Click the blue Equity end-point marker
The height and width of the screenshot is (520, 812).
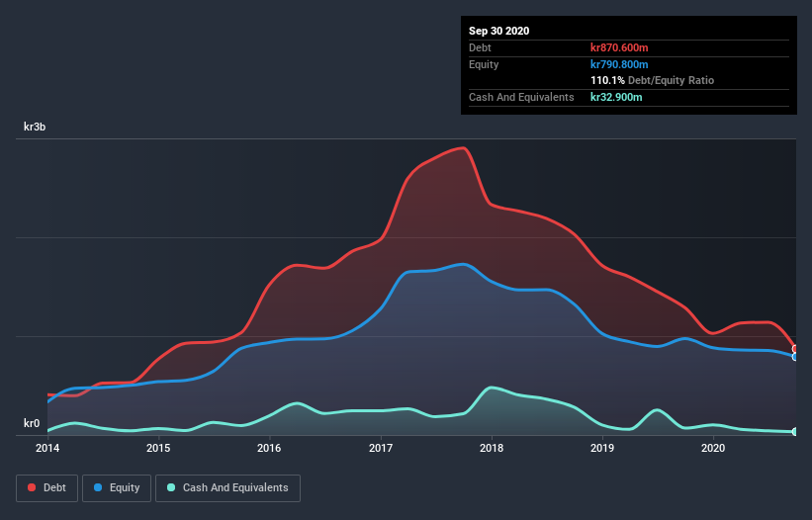[795, 357]
